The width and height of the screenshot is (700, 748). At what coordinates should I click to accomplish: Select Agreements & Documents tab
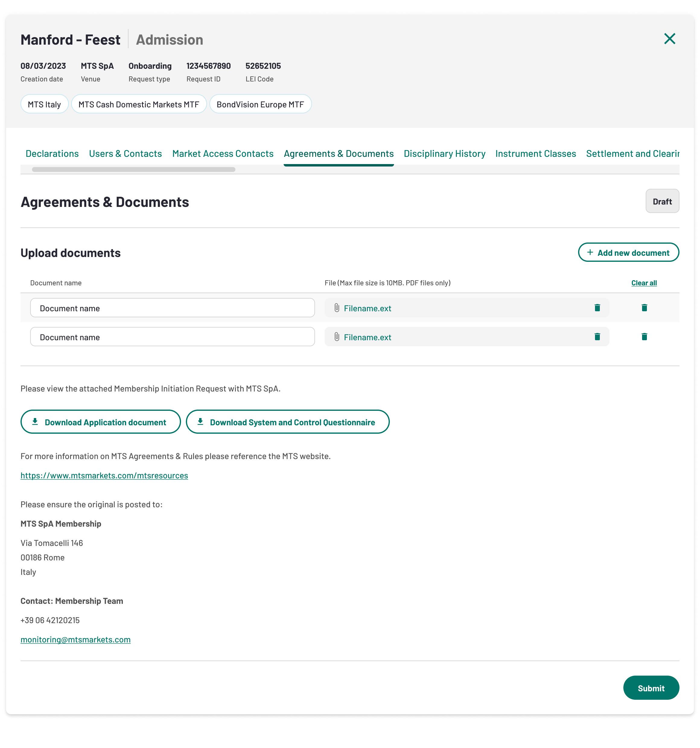[x=339, y=154]
